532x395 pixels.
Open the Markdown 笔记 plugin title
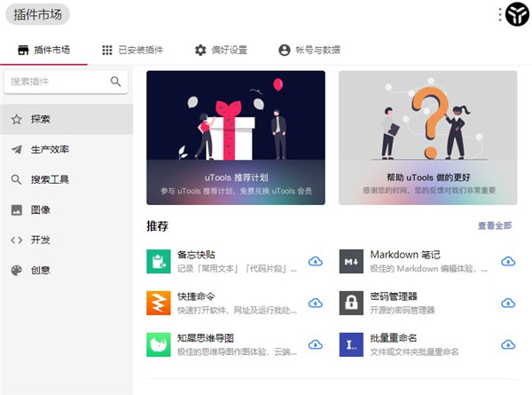point(405,255)
